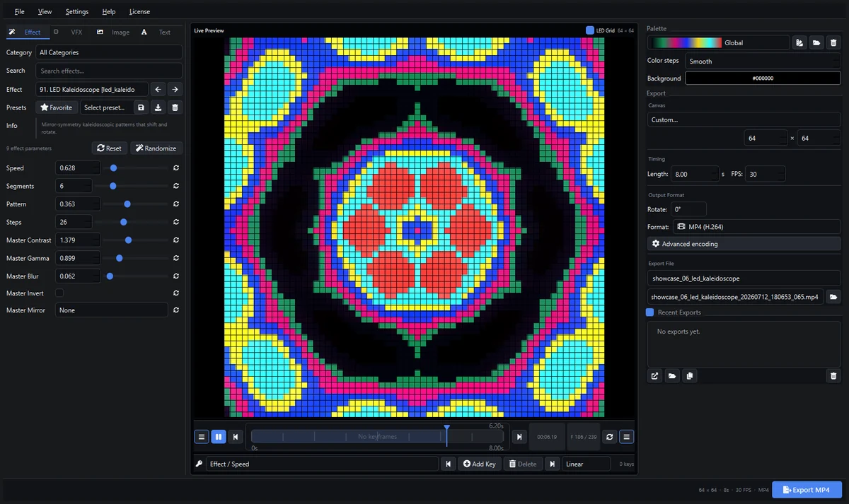
Task: Click the Master Contrast slider handle
Action: coord(128,240)
